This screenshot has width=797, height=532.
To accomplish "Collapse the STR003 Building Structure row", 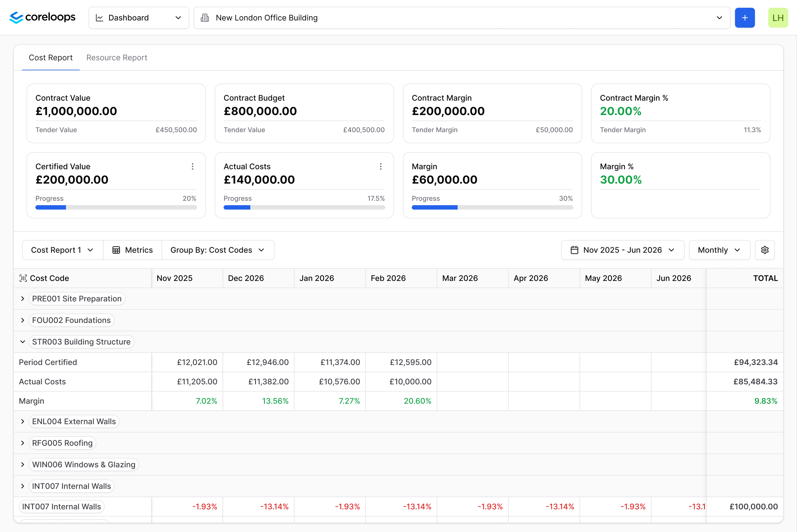I will point(23,342).
